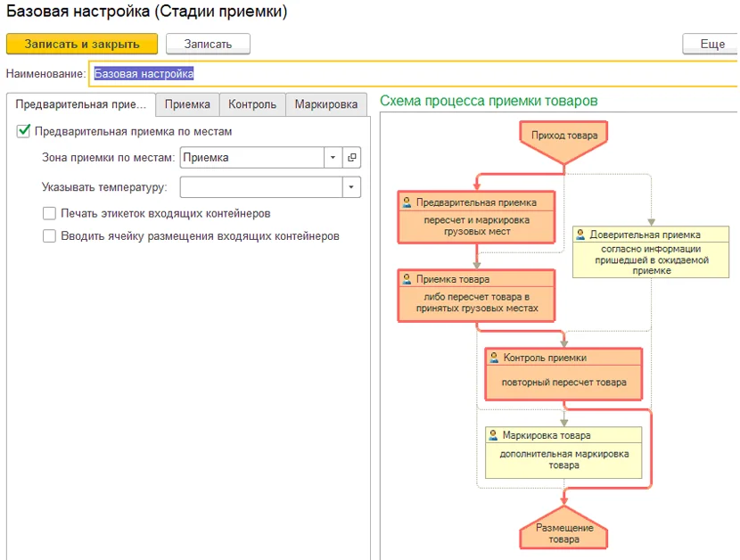Click the 'Зона приемки по местам' input field
Viewport: 740px width, 560px height.
pos(252,158)
